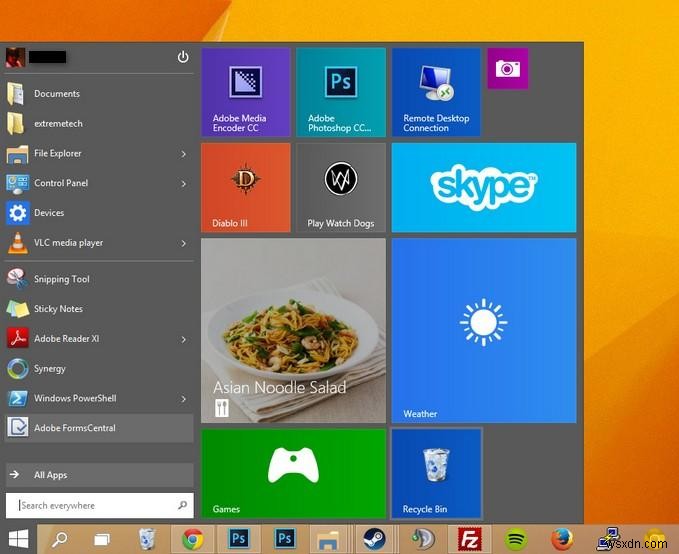The width and height of the screenshot is (679, 554).
Task: Open Spotify from the taskbar
Action: pos(515,539)
